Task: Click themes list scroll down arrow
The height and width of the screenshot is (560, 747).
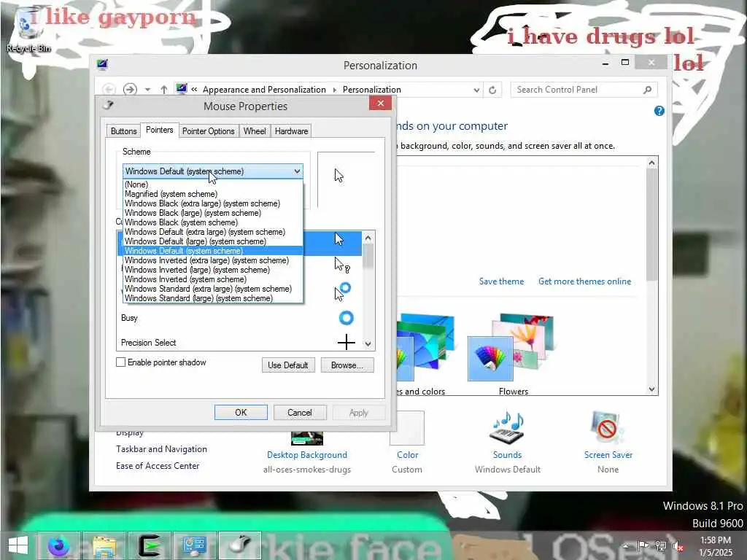Action: [651, 389]
